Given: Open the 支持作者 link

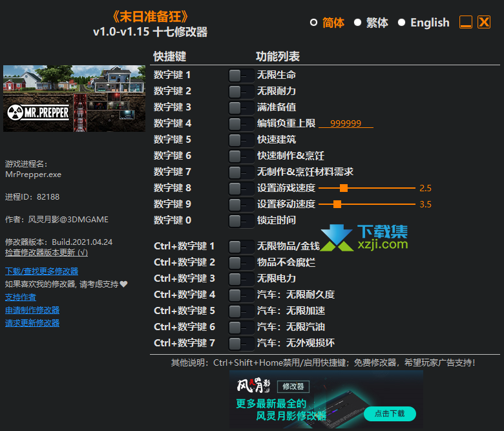Looking at the screenshot, I should [21, 297].
